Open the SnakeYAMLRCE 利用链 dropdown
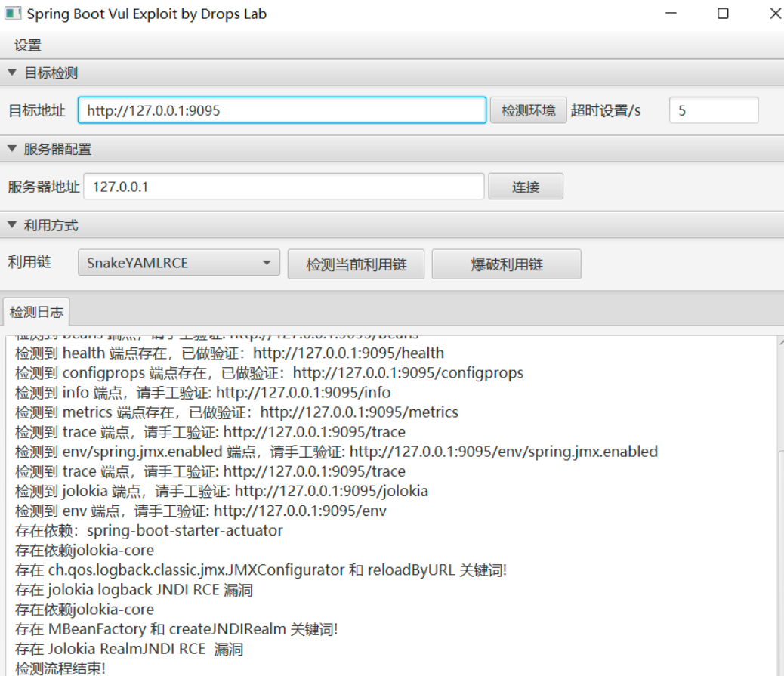The width and height of the screenshot is (784, 676). pyautogui.click(x=178, y=263)
